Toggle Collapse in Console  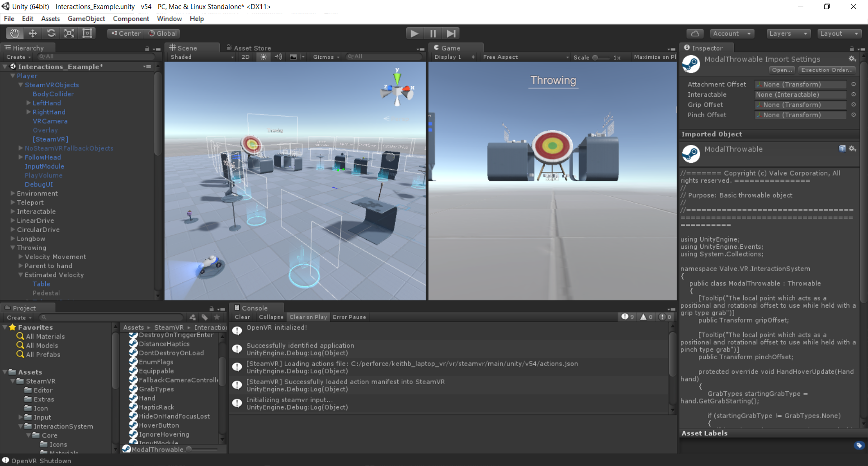tap(271, 317)
